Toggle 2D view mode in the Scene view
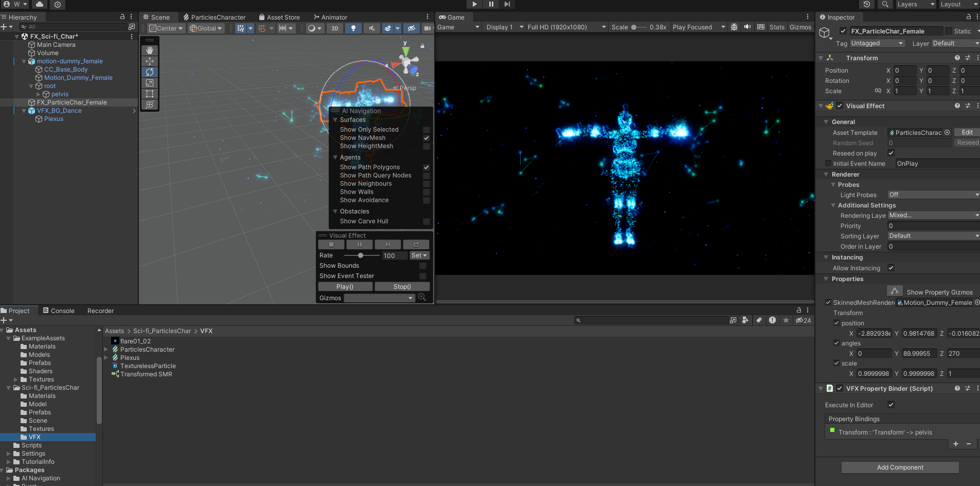Screen dimensions: 980x486 click(335, 28)
